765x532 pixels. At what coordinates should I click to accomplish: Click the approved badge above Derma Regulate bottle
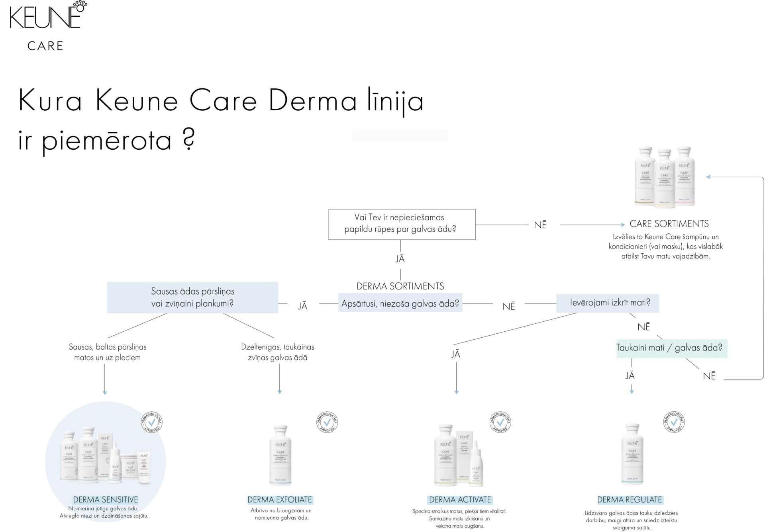674,422
